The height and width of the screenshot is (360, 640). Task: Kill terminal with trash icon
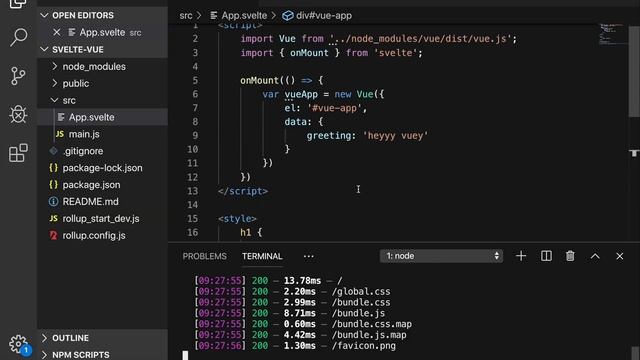(x=570, y=256)
